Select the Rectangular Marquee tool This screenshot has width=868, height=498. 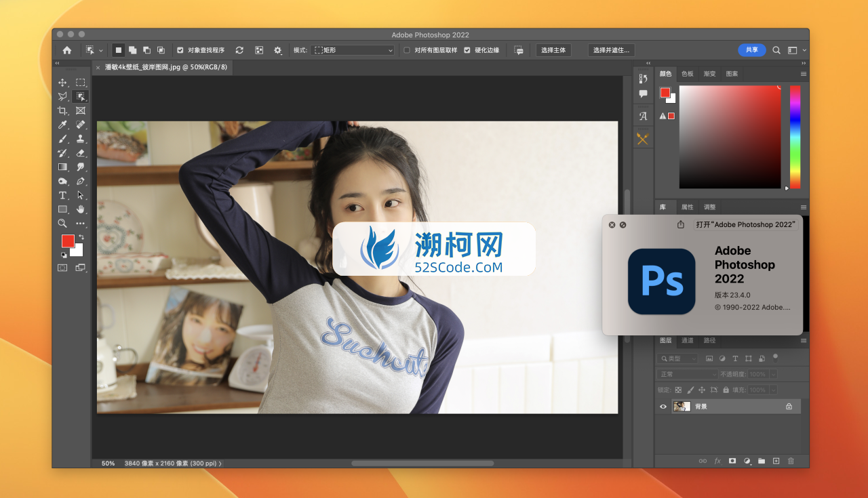tap(81, 83)
